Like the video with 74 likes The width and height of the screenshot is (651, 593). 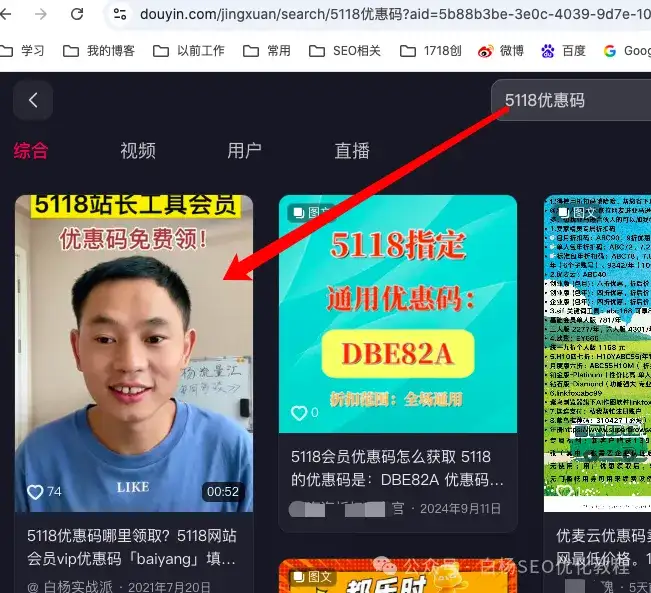pos(35,492)
